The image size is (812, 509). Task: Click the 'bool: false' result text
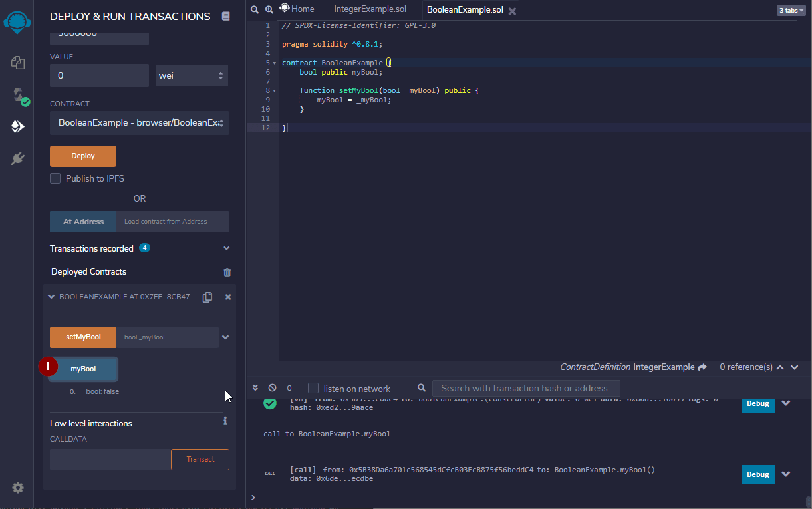tap(102, 391)
